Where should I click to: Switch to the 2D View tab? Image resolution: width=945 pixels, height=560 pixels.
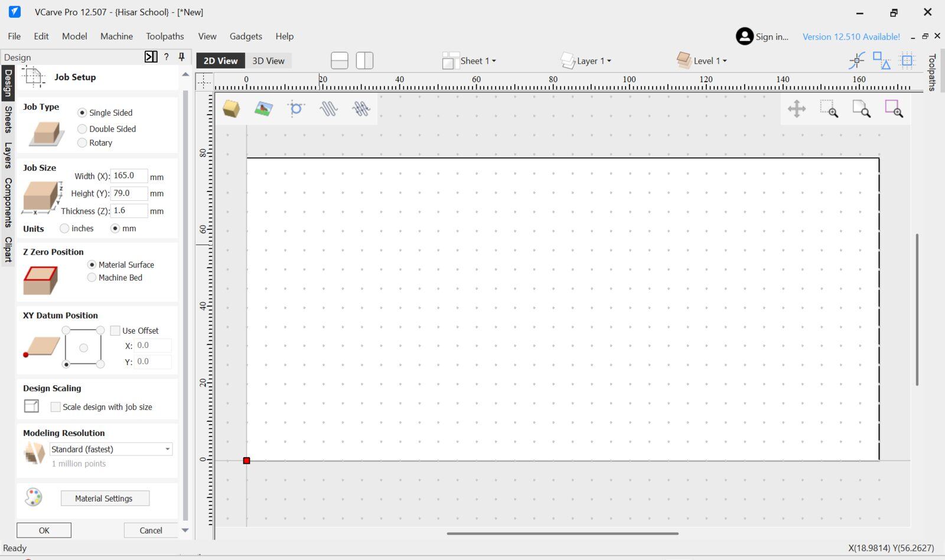[x=220, y=61]
